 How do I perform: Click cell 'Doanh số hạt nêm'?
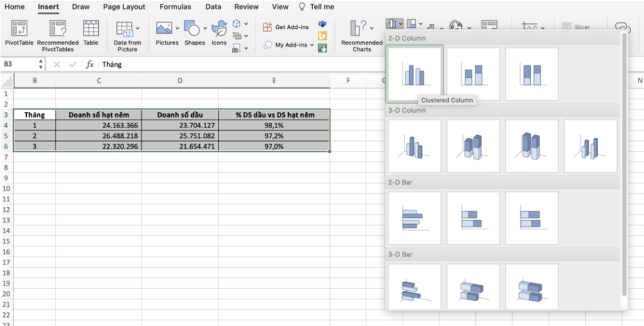coord(99,115)
